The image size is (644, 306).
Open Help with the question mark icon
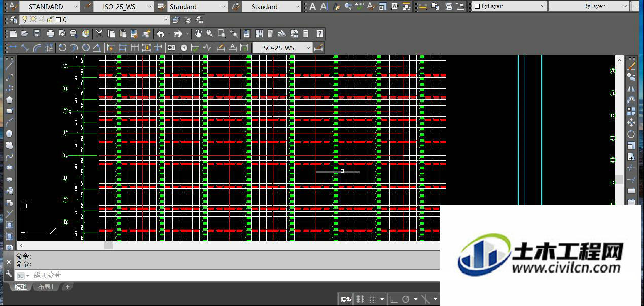coord(319,34)
